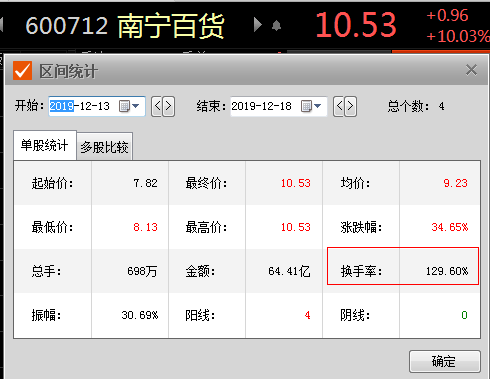The image size is (490, 379).
Task: Click the large current price 10.53 header
Action: [x=356, y=25]
